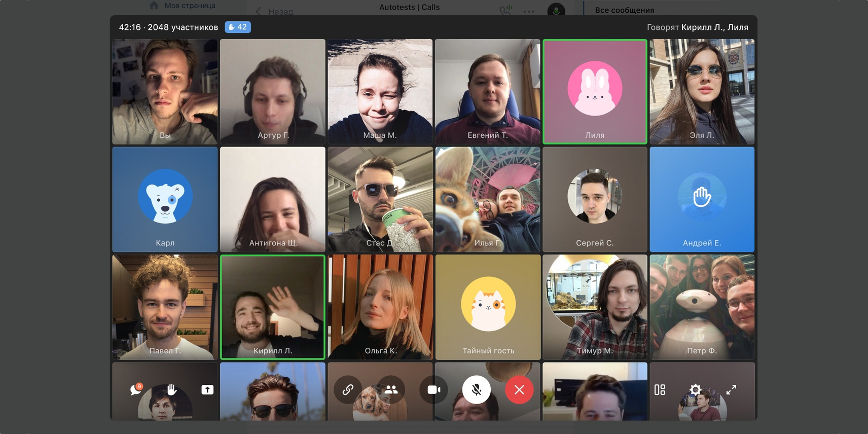868x434 pixels.
Task: Click Андрей Е.'s raised hand tile
Action: pyautogui.click(x=702, y=199)
